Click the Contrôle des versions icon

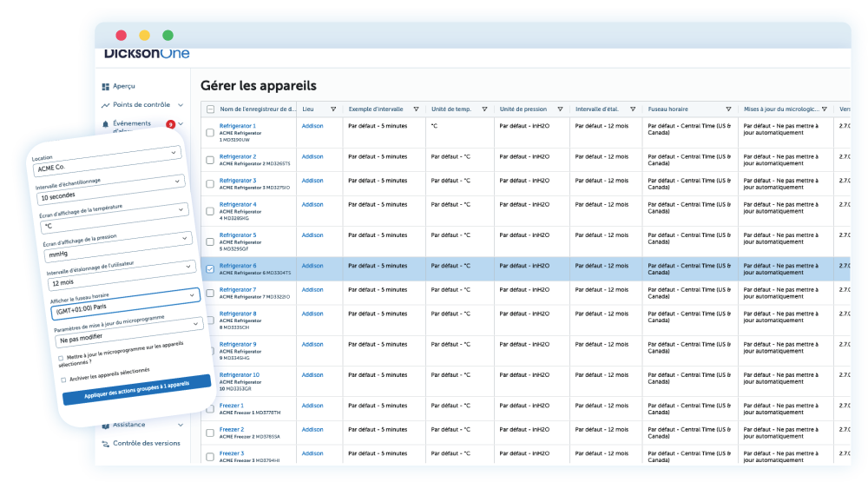106,443
